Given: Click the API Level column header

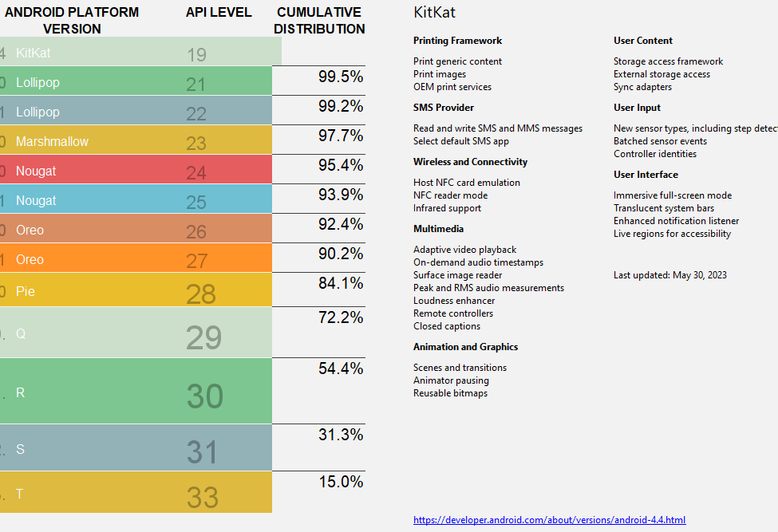Looking at the screenshot, I should [x=219, y=12].
